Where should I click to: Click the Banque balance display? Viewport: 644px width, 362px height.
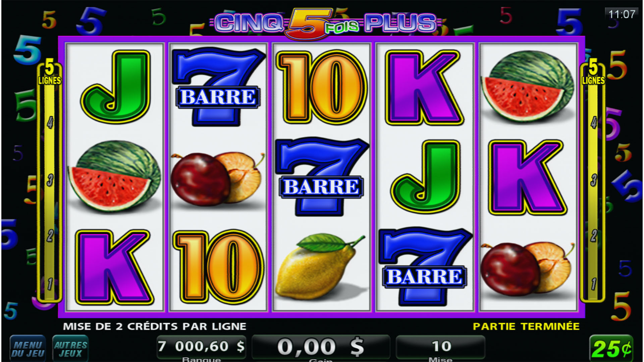coord(201,347)
